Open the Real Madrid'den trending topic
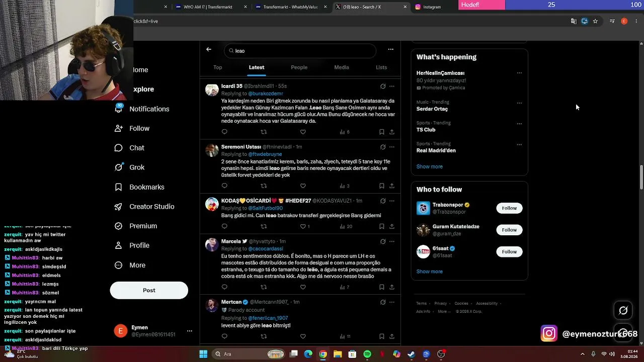The height and width of the screenshot is (362, 644). pos(436,150)
